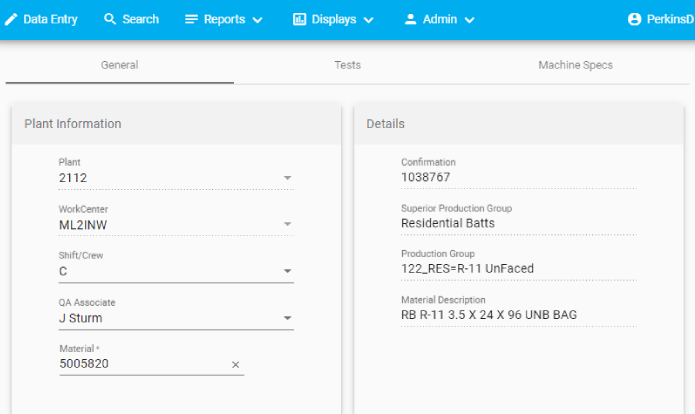
Task: Click the magnifier icon beside Search
Action: pos(110,19)
